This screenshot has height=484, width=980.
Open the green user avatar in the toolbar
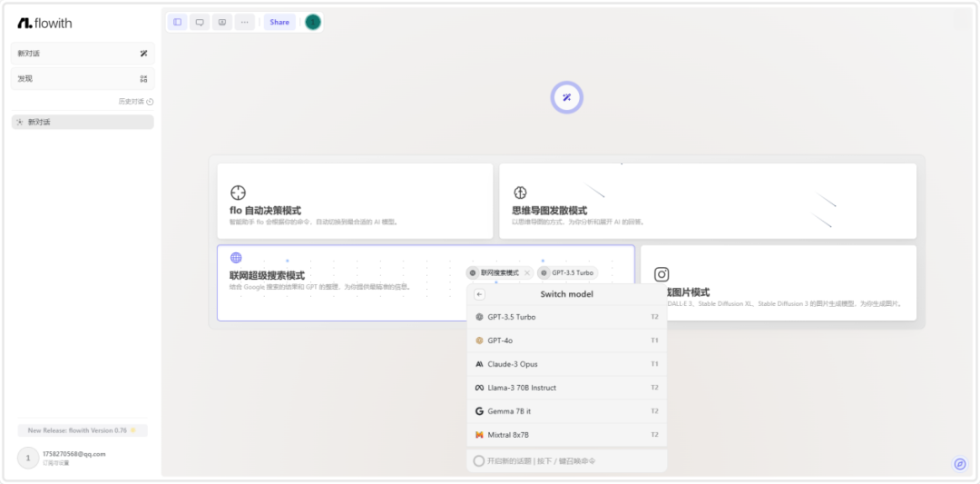pyautogui.click(x=313, y=22)
